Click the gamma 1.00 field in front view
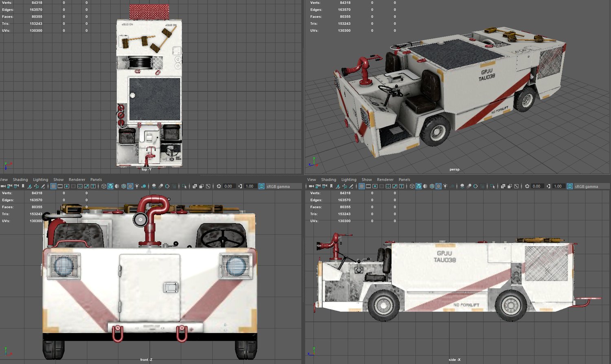This screenshot has height=364, width=611. (250, 186)
